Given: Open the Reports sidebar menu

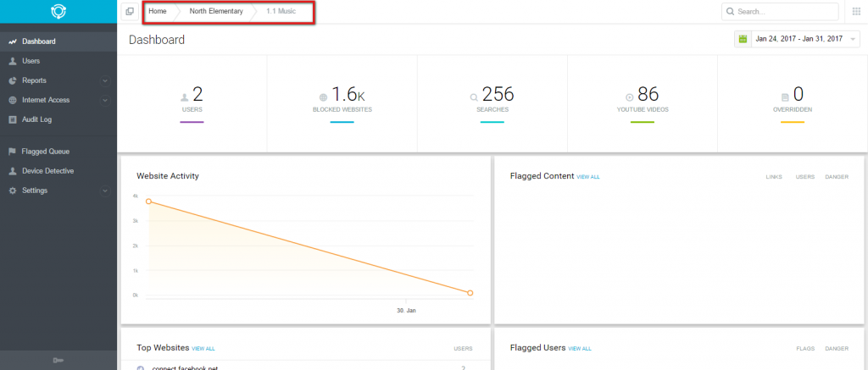Looking at the screenshot, I should (58, 80).
